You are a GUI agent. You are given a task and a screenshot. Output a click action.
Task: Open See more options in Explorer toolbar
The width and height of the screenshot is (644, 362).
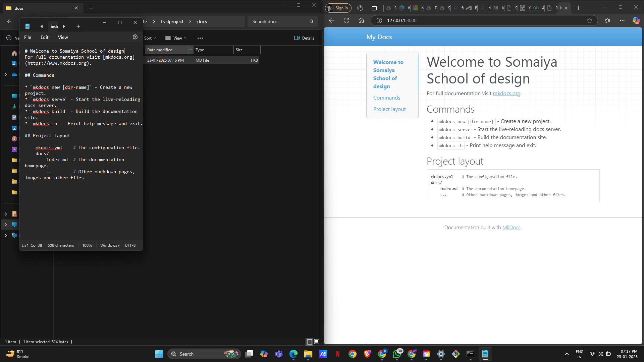(x=200, y=38)
